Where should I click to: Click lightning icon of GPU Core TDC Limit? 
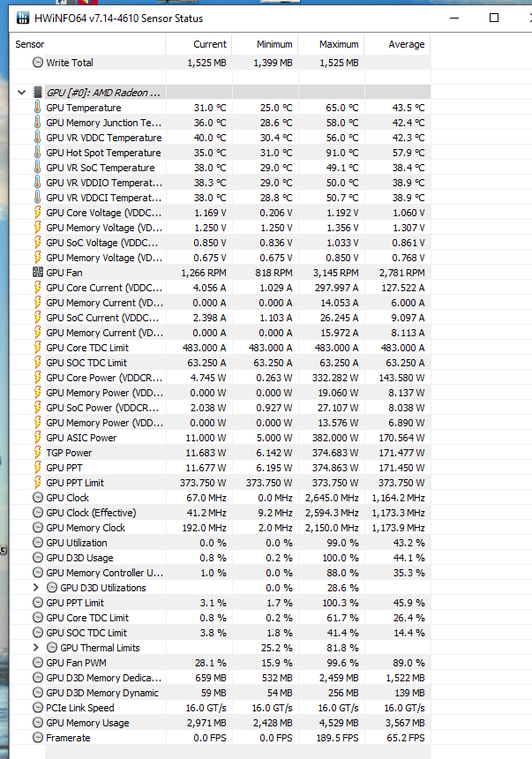[37, 347]
